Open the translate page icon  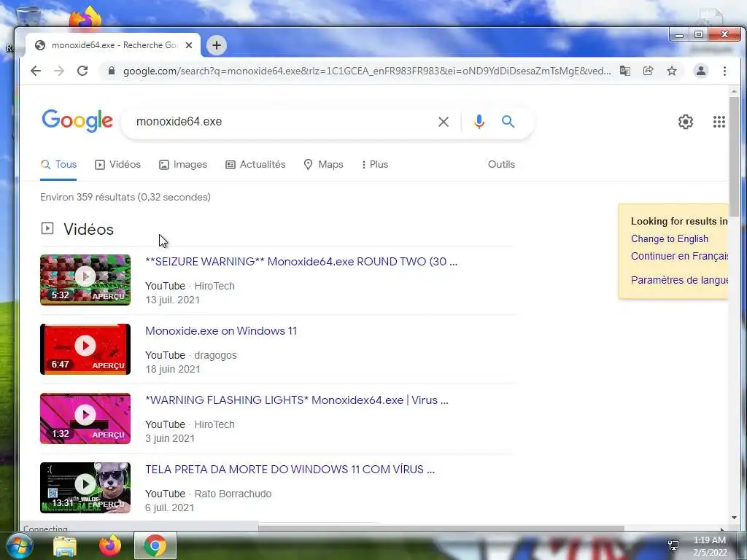click(625, 71)
